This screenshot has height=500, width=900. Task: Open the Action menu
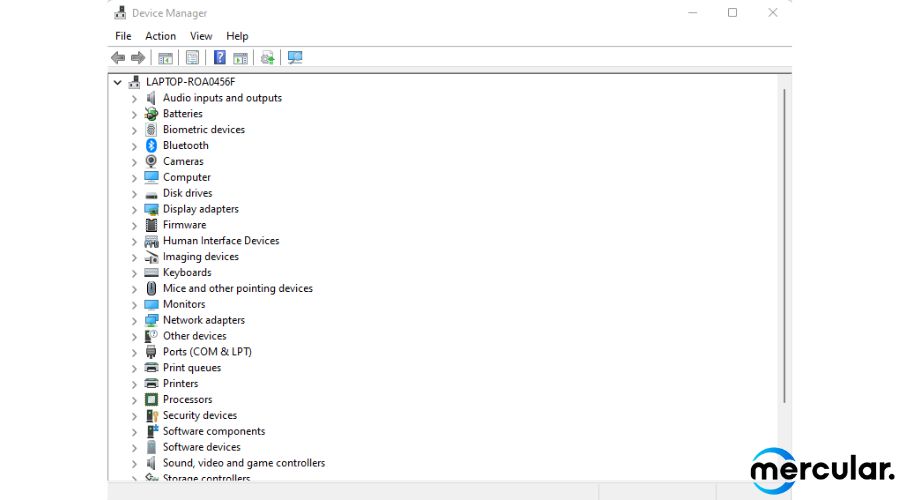pyautogui.click(x=160, y=36)
